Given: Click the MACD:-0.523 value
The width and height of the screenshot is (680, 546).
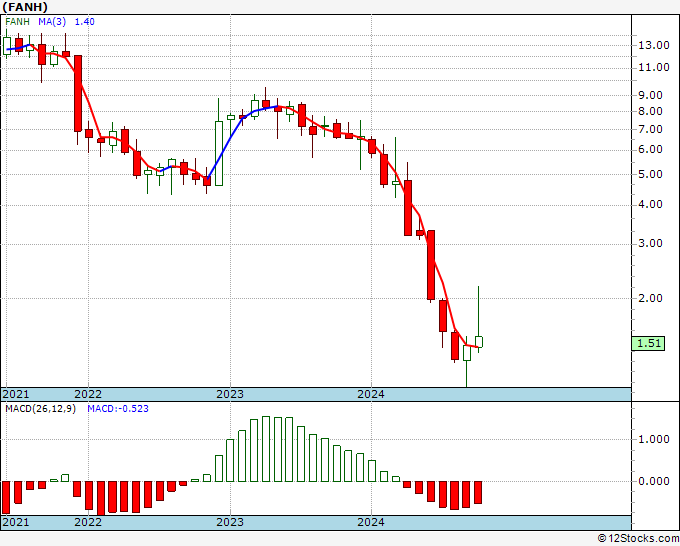Looking at the screenshot, I should [118, 409].
